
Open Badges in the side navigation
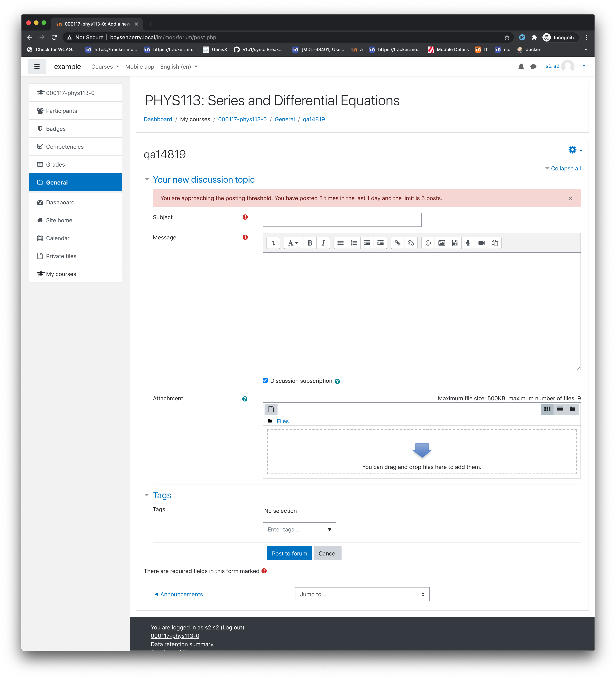75,129
